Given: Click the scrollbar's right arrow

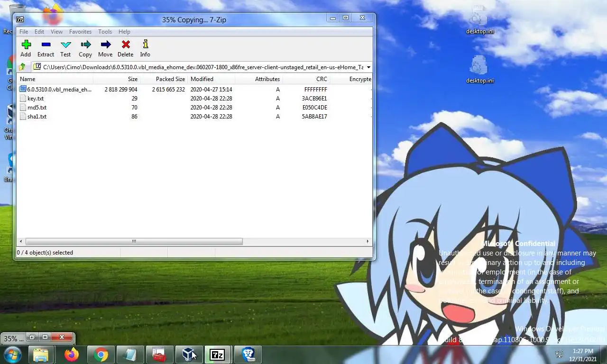Looking at the screenshot, I should (368, 241).
